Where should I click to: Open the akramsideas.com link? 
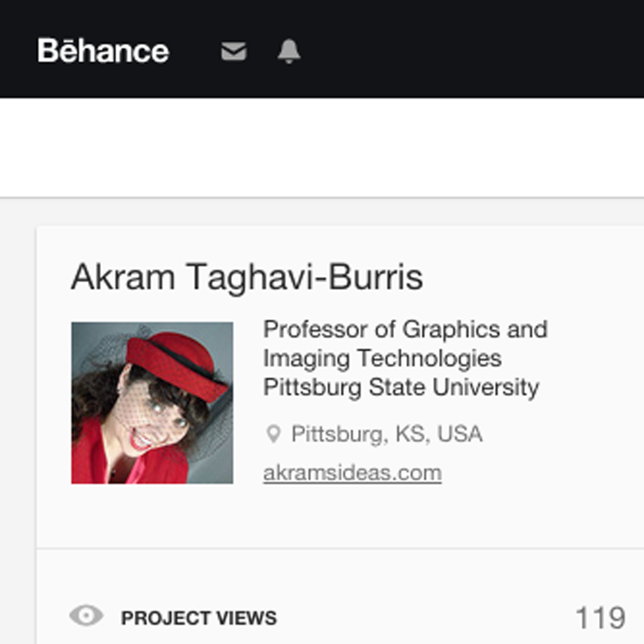tap(353, 473)
